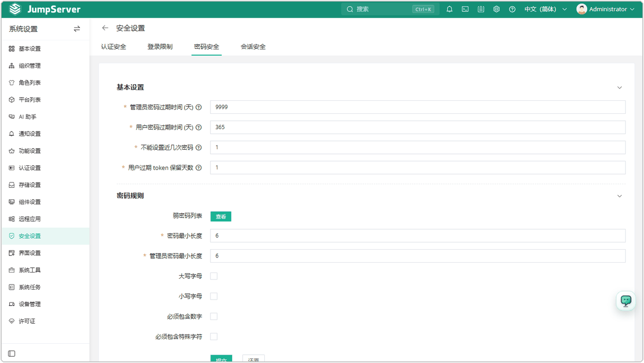The height and width of the screenshot is (363, 644).
Task: Click the 通知设置 bell icon in sidebar
Action: coord(11,134)
